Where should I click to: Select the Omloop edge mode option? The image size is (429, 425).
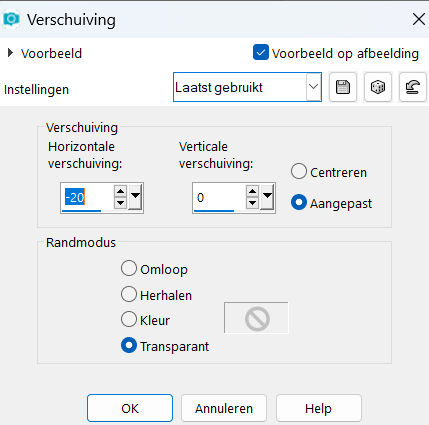tap(129, 268)
